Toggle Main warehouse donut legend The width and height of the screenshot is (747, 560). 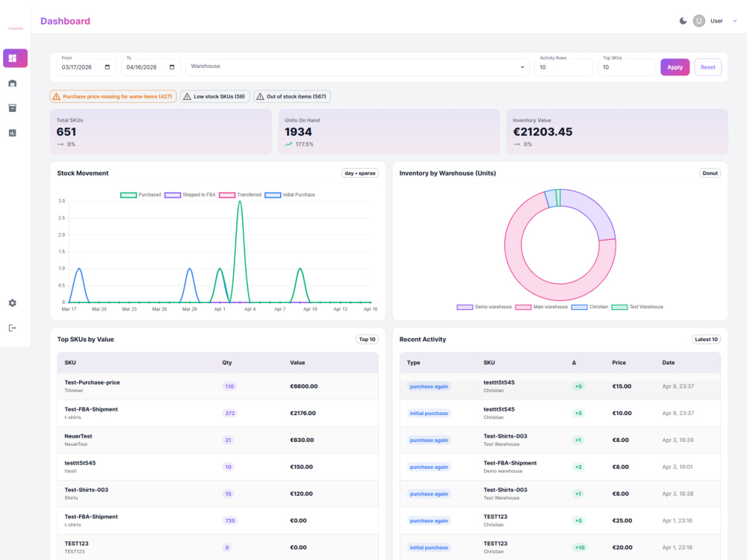coord(541,307)
